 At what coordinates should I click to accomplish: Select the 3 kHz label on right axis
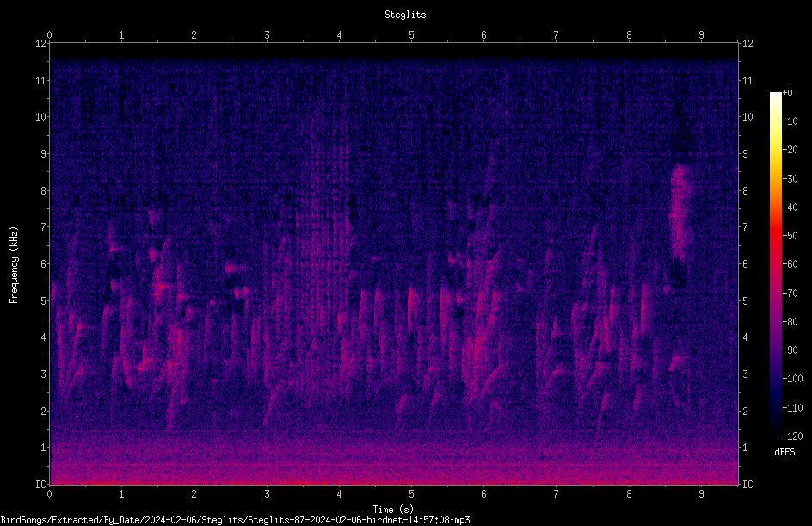click(x=745, y=374)
